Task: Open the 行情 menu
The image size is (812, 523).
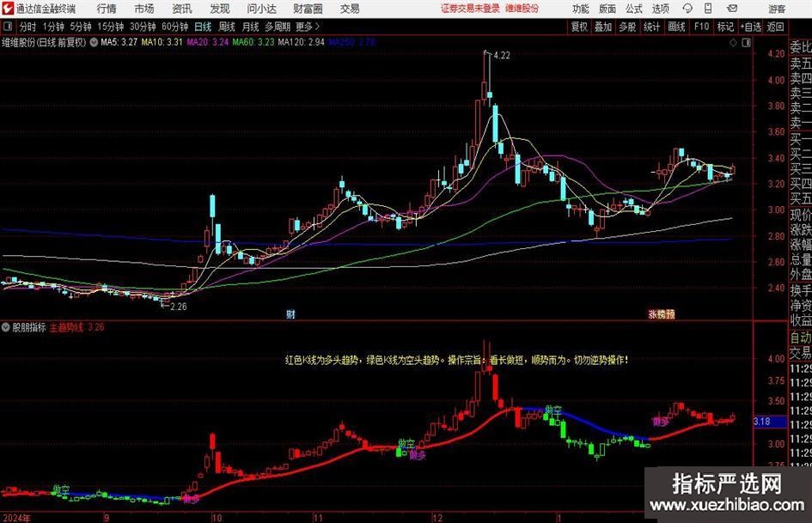Action: tap(107, 9)
